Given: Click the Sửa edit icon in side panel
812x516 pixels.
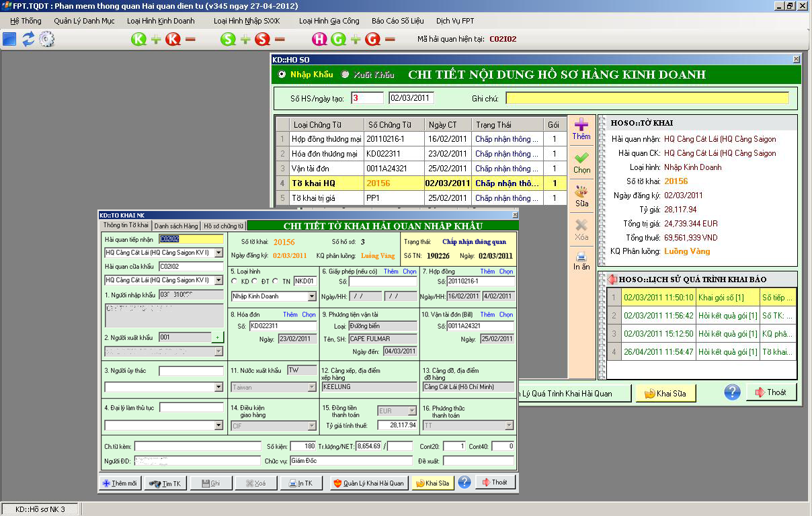Looking at the screenshot, I should (x=581, y=194).
